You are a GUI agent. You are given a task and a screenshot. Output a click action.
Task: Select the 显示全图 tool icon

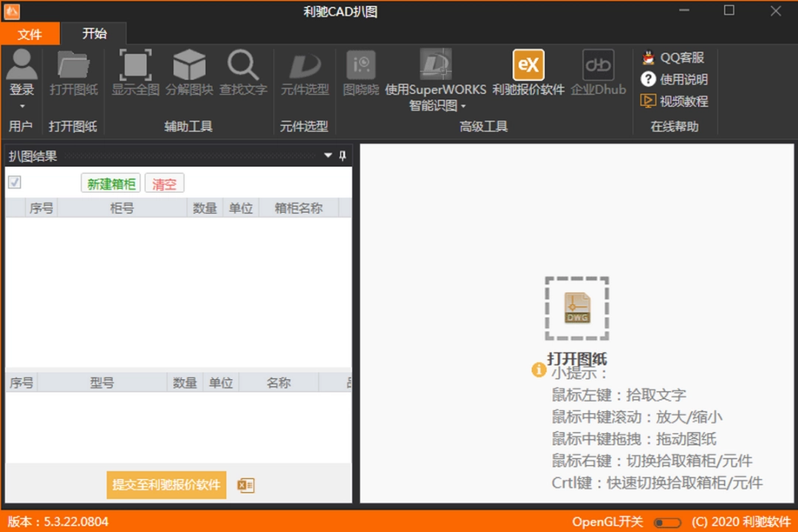(134, 65)
